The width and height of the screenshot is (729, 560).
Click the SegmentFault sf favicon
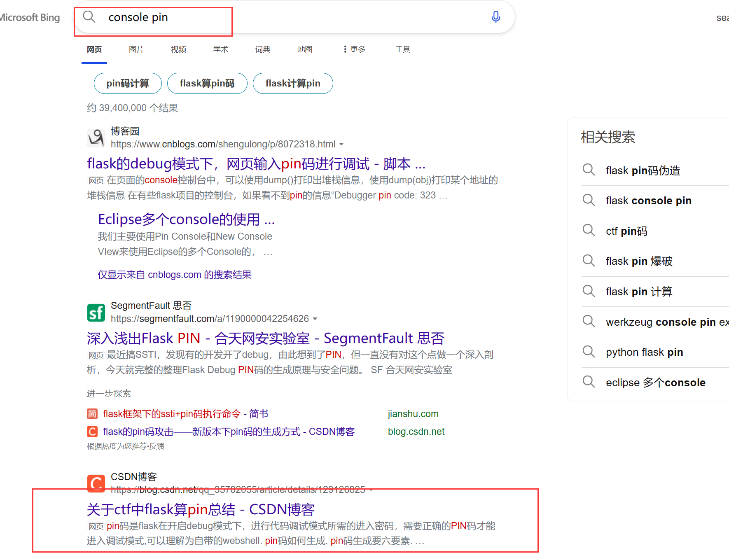click(x=96, y=313)
